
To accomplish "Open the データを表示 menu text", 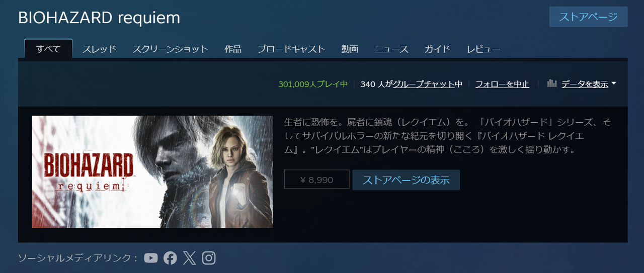I will click(585, 84).
